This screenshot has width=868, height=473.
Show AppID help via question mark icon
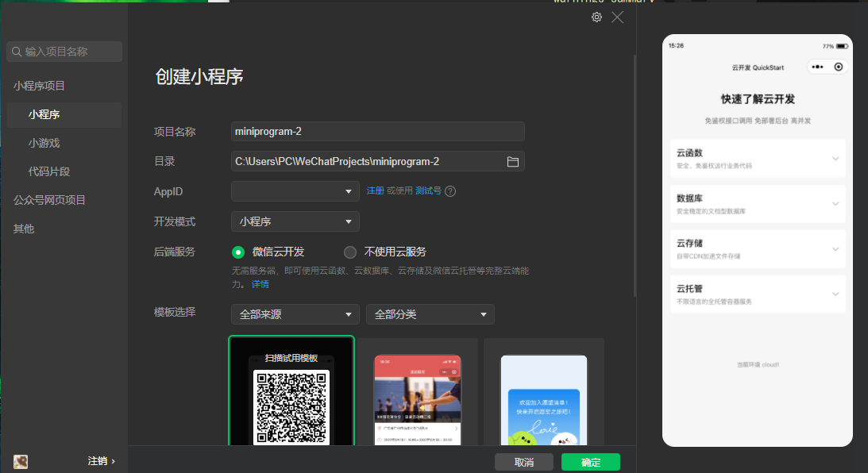(x=450, y=191)
